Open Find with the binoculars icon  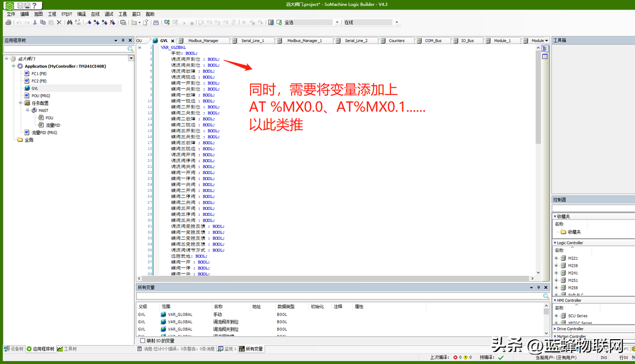(x=69, y=23)
